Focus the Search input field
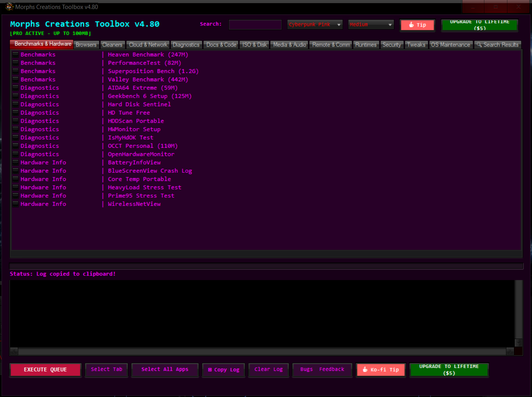Screen dimensions: 532x397 tap(255, 25)
